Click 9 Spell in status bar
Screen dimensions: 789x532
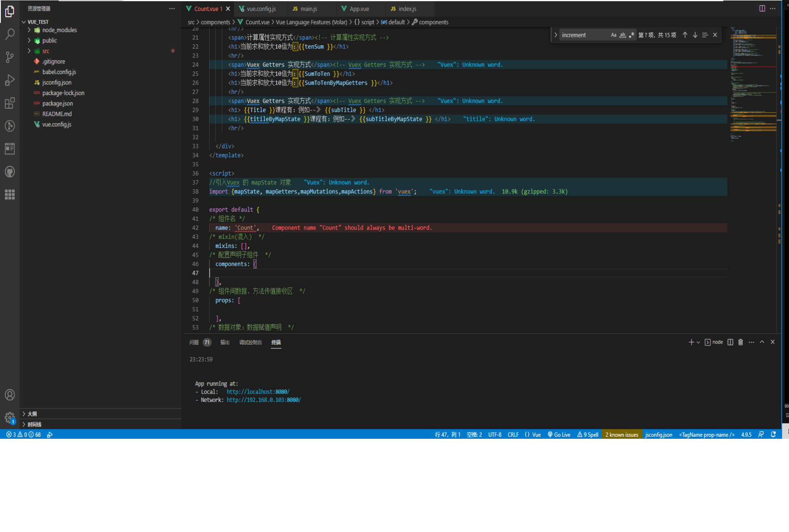587,434
